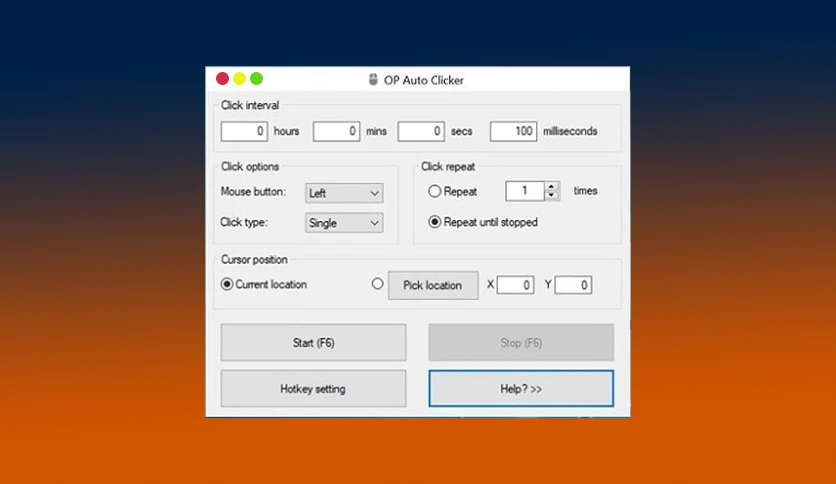Click the mouse icon beside OP Auto Clicker
Screen dimensions: 836x484
pos(373,80)
